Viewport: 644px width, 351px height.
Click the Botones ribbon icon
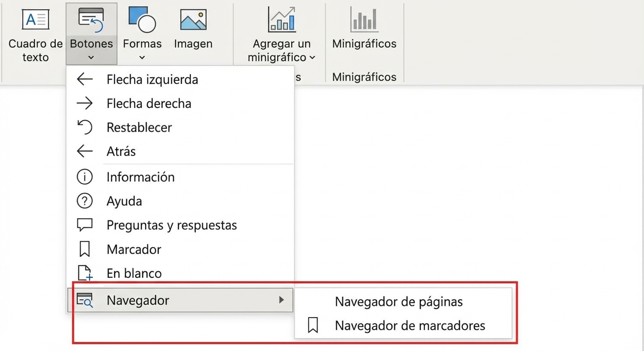click(x=91, y=20)
